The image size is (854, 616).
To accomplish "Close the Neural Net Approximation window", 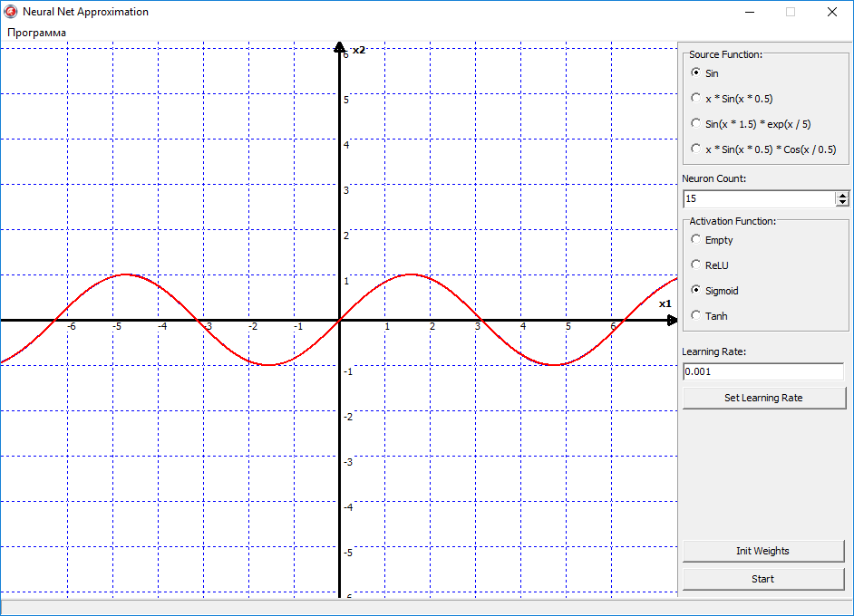I will (832, 12).
